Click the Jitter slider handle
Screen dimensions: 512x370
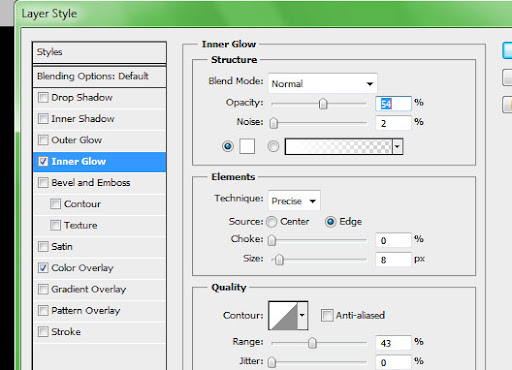click(272, 362)
